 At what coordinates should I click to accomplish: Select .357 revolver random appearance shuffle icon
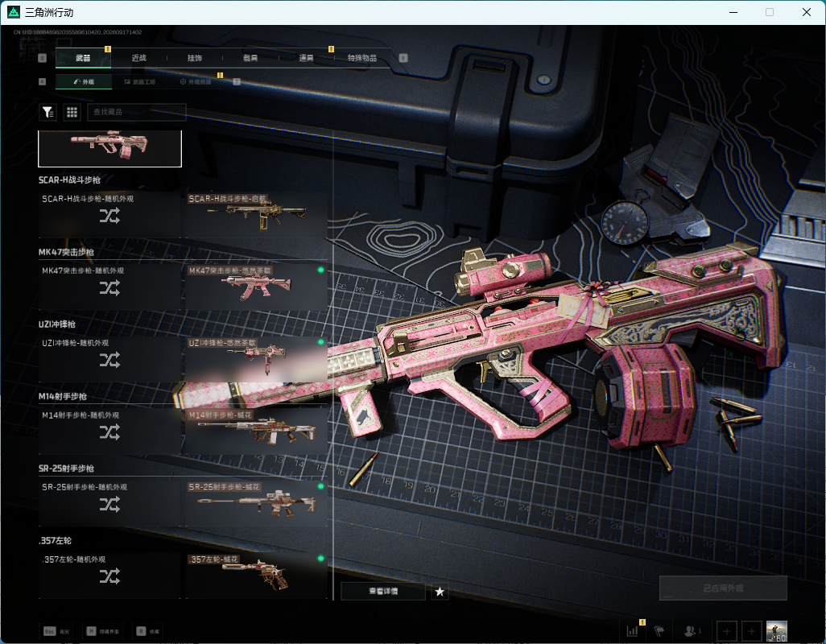109,576
